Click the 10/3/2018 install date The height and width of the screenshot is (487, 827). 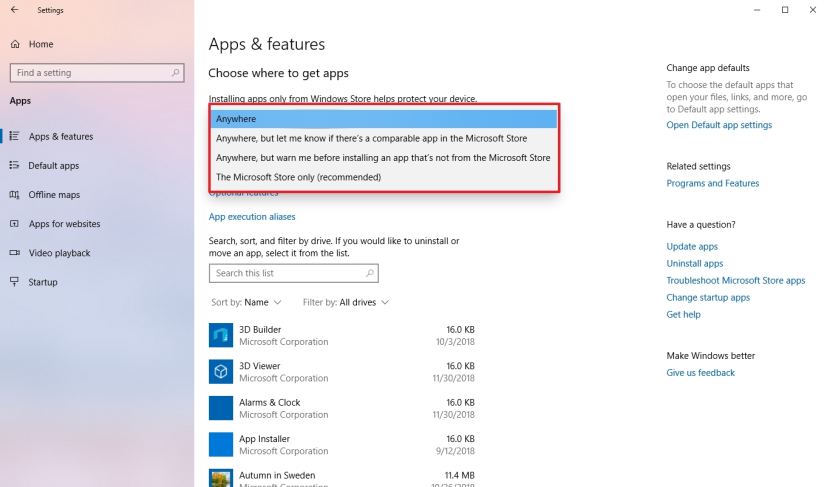pos(455,342)
